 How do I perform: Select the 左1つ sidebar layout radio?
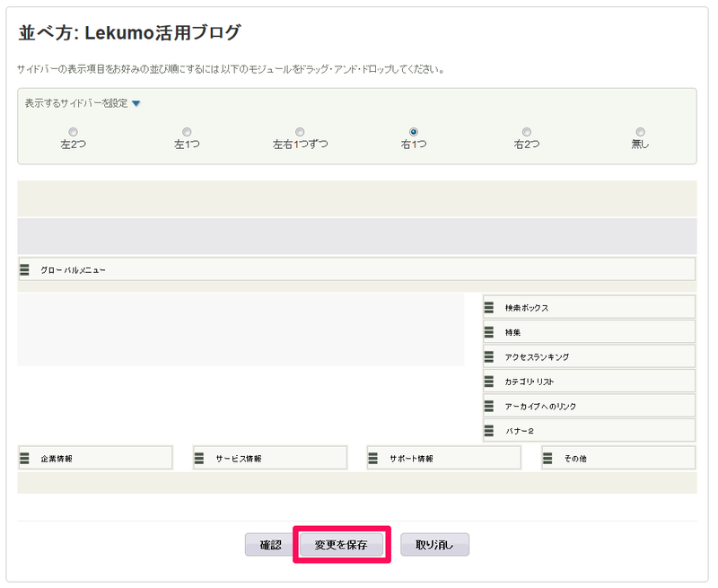pos(187,132)
